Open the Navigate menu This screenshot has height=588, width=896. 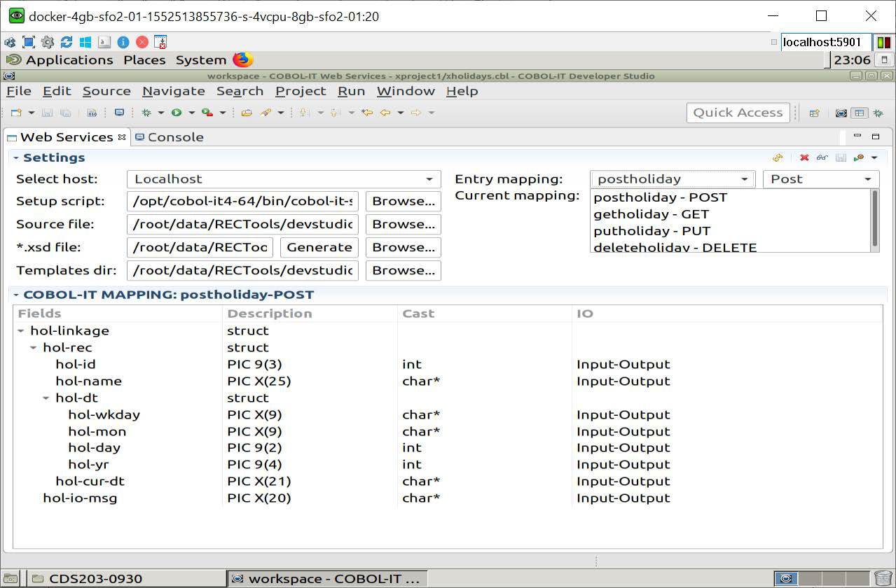[x=173, y=91]
